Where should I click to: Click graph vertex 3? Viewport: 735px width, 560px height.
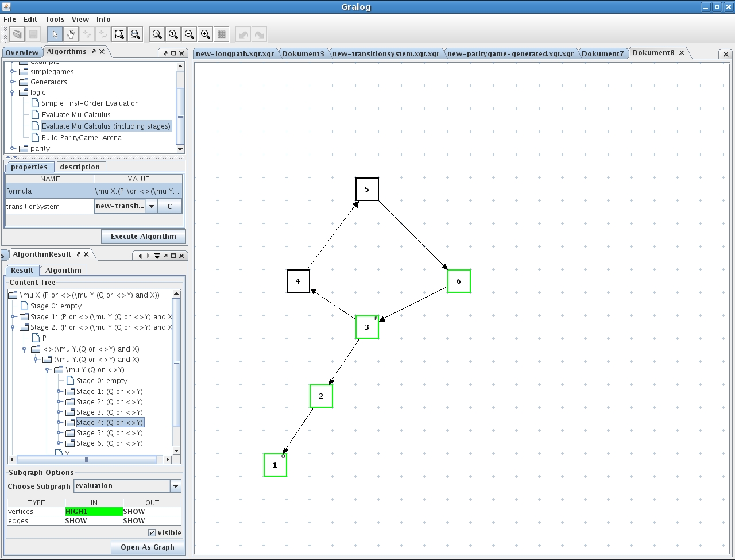[367, 327]
